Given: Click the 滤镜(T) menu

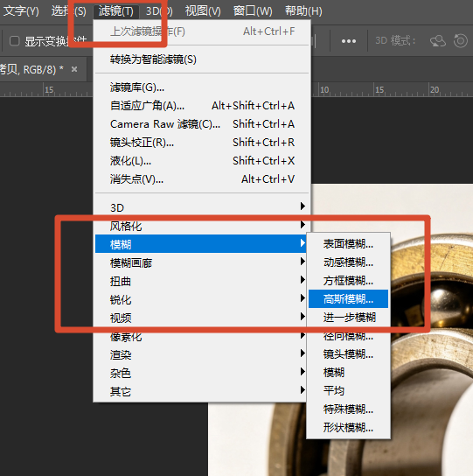Looking at the screenshot, I should click(116, 11).
